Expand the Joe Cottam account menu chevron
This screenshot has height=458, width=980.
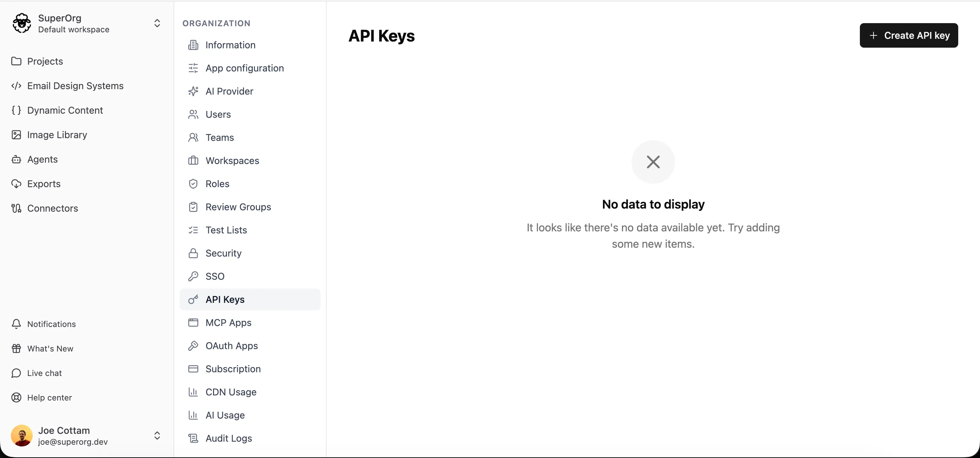pyautogui.click(x=157, y=436)
